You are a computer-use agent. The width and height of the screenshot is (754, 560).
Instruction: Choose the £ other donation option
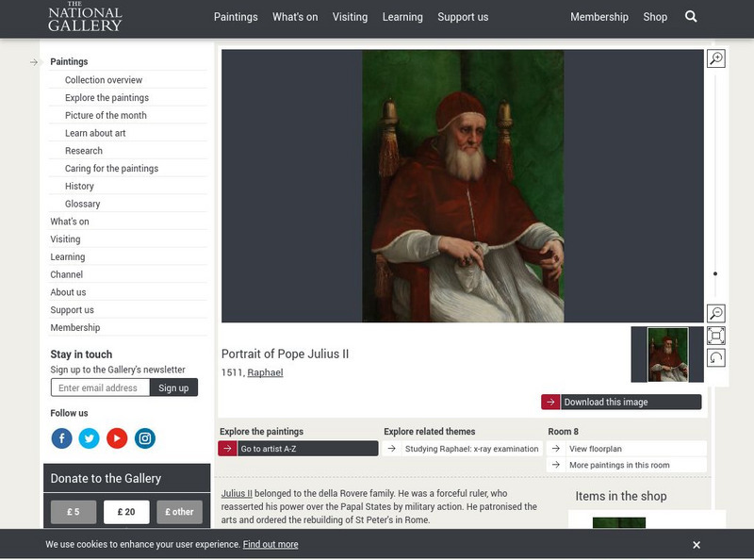(x=179, y=512)
